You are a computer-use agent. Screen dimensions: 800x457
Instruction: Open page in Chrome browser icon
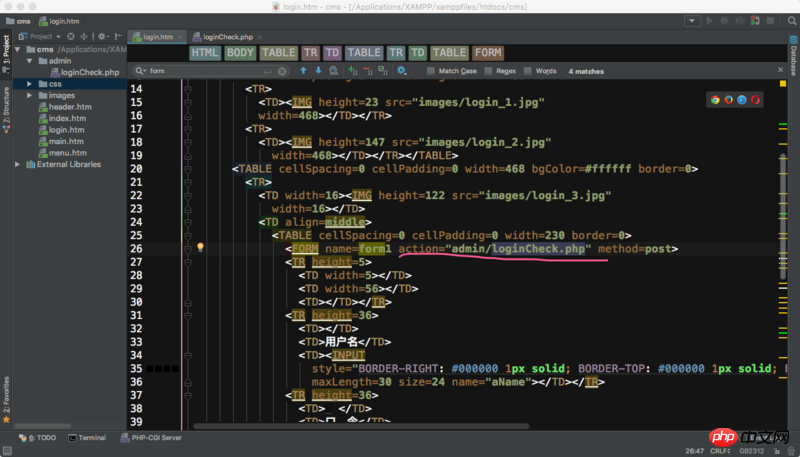click(714, 99)
